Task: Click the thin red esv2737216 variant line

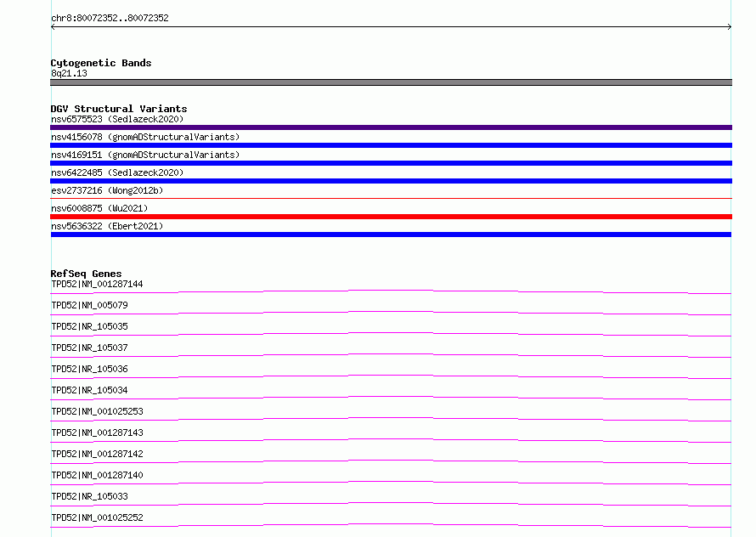Action: (391, 198)
